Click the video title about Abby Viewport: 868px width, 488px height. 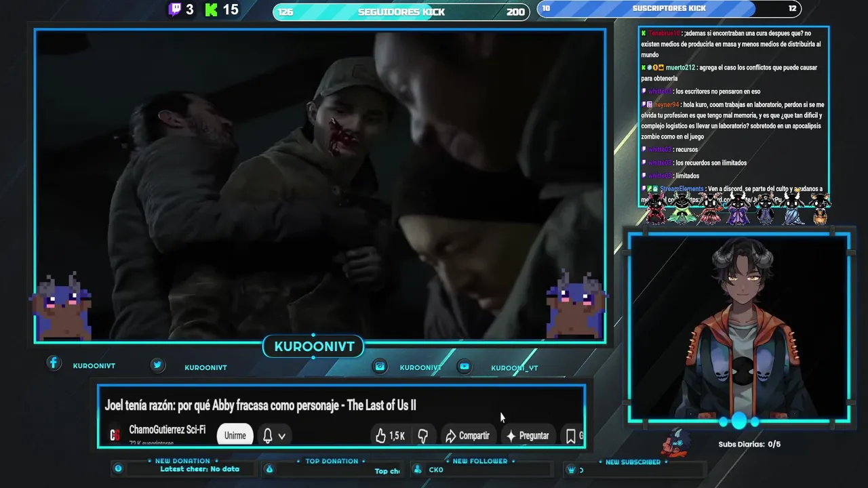pyautogui.click(x=260, y=405)
